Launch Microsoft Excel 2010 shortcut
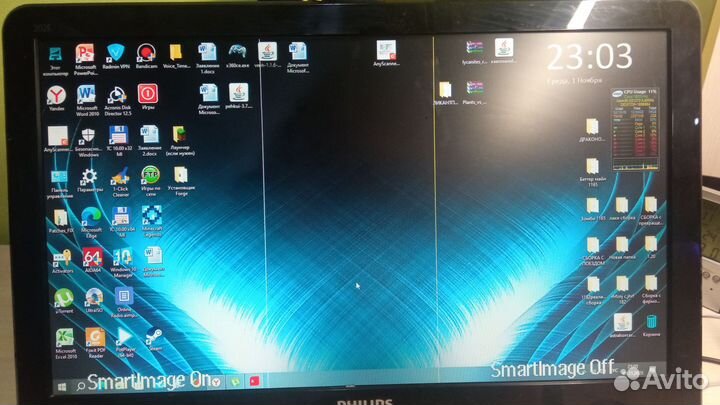Viewport: 720px width, 405px height. pos(65,339)
